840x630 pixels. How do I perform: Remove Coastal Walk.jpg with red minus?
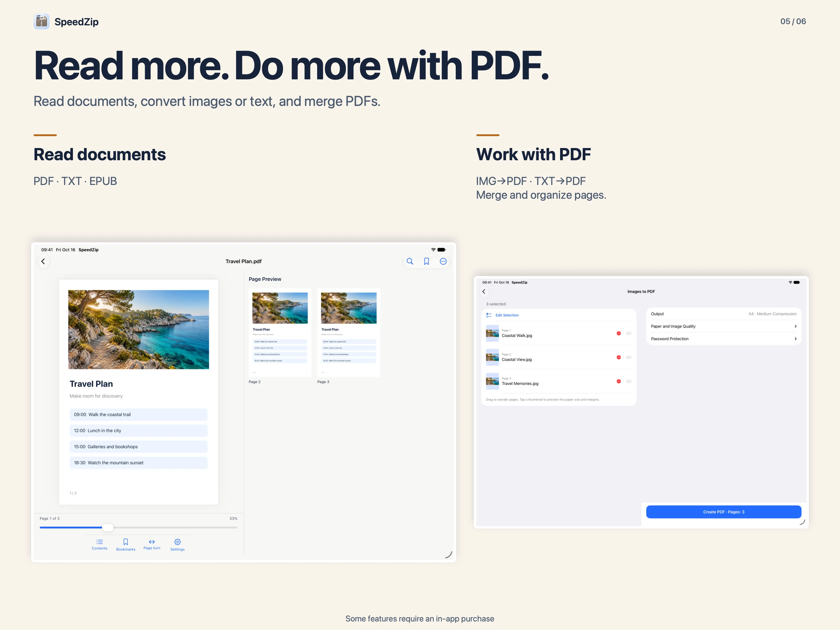click(619, 333)
